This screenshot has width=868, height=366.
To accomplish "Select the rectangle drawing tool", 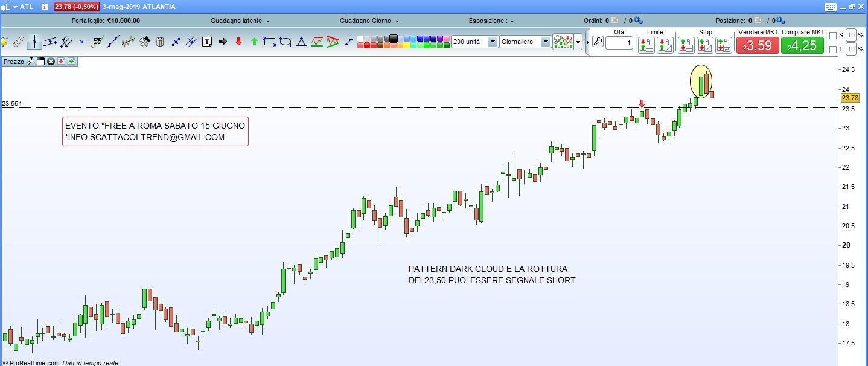I will (270, 42).
